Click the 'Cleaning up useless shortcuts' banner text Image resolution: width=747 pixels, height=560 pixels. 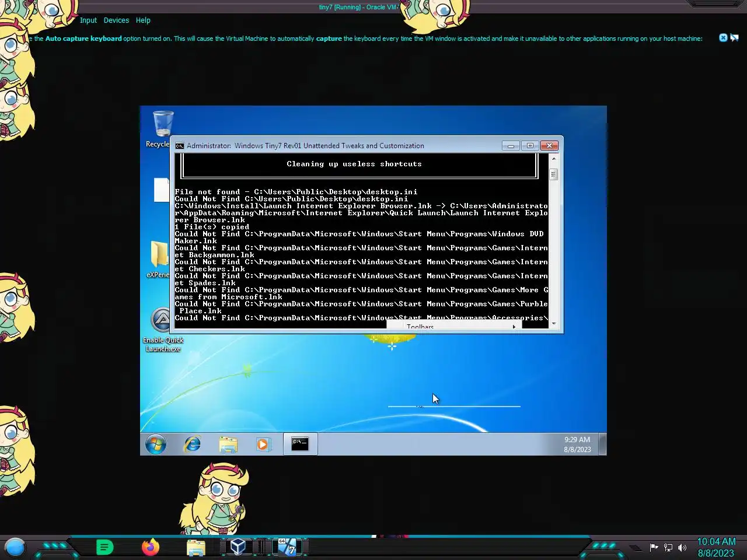coord(354,164)
